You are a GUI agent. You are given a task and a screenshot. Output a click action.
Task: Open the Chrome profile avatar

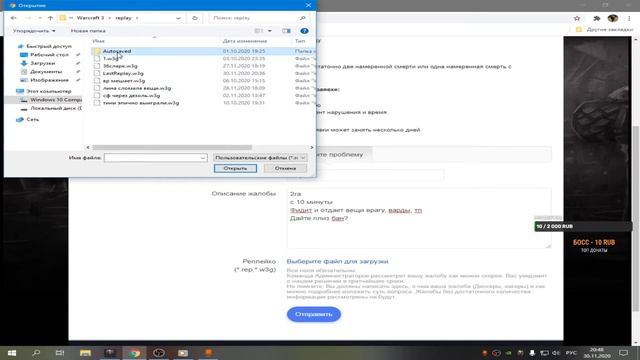[613, 18]
